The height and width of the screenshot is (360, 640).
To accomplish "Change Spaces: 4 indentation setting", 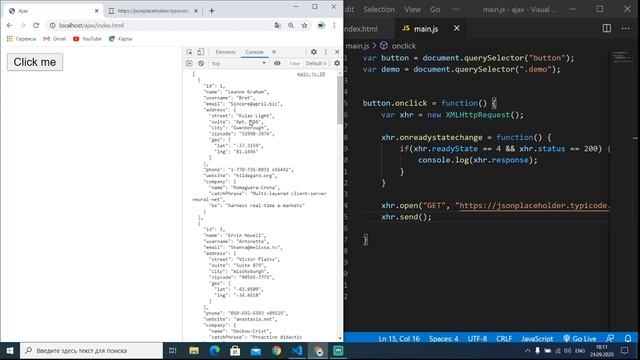I will click(444, 339).
